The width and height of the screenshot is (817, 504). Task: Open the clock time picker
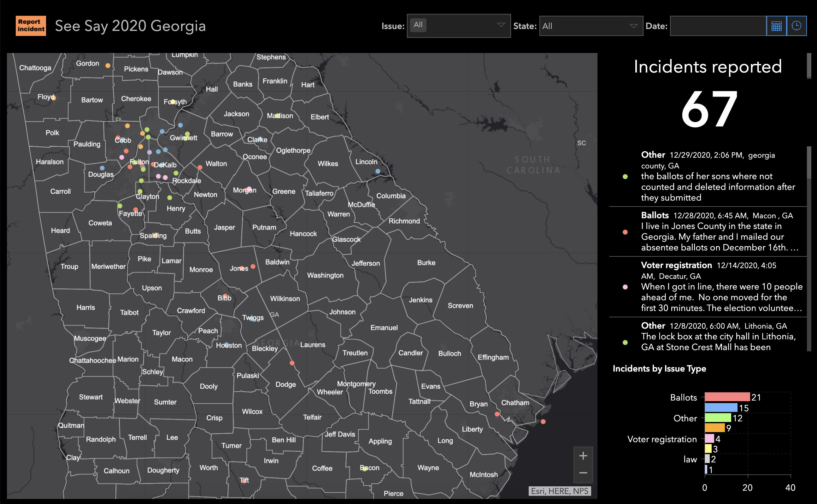click(796, 26)
